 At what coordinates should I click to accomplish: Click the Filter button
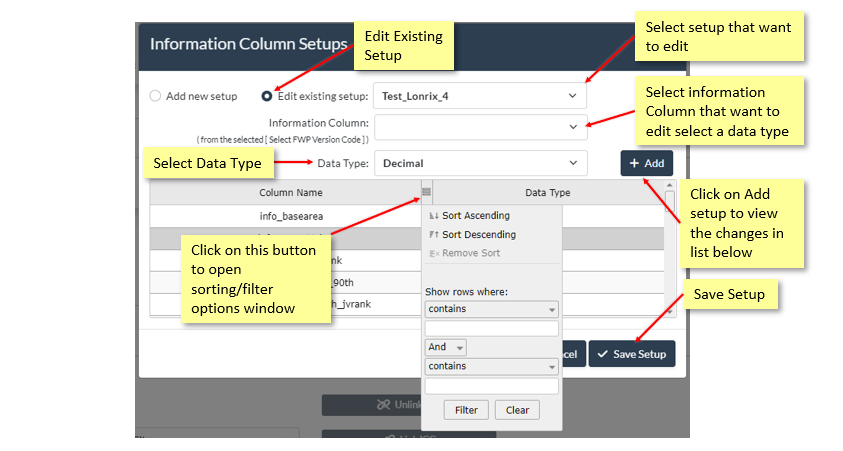point(466,410)
